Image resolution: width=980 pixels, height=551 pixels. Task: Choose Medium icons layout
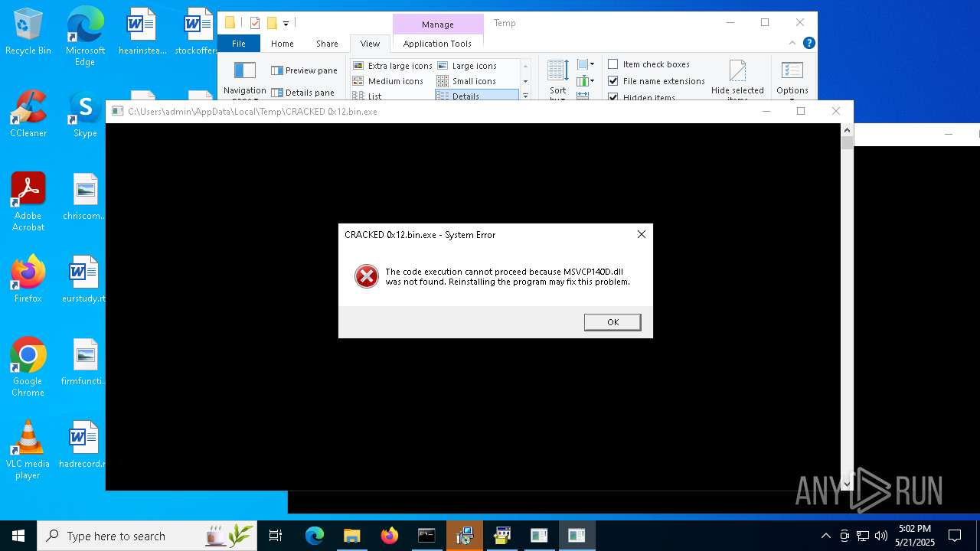click(388, 81)
